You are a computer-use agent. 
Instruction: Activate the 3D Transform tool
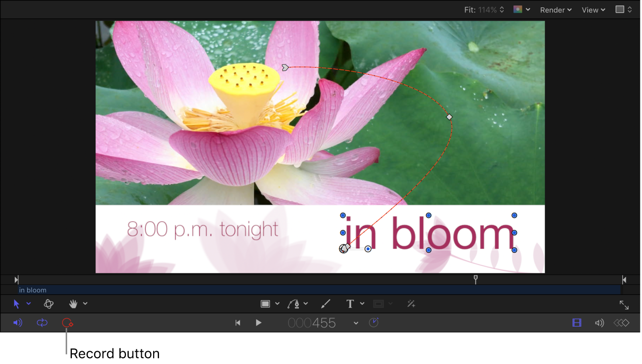[x=49, y=303]
